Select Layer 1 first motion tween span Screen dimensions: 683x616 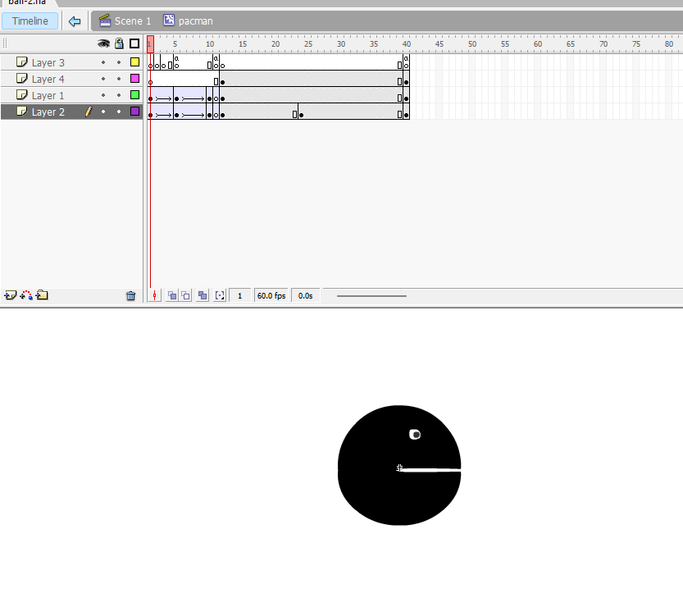point(161,95)
